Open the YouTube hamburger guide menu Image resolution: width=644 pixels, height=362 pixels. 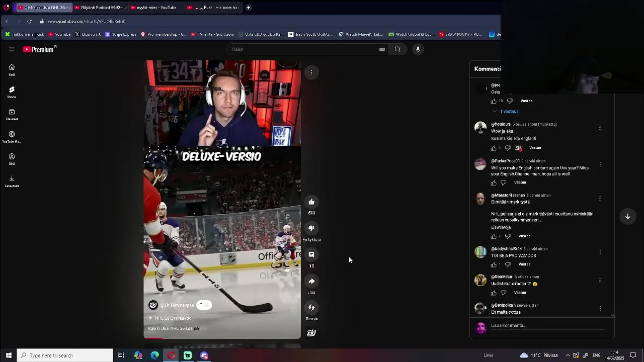tap(12, 49)
